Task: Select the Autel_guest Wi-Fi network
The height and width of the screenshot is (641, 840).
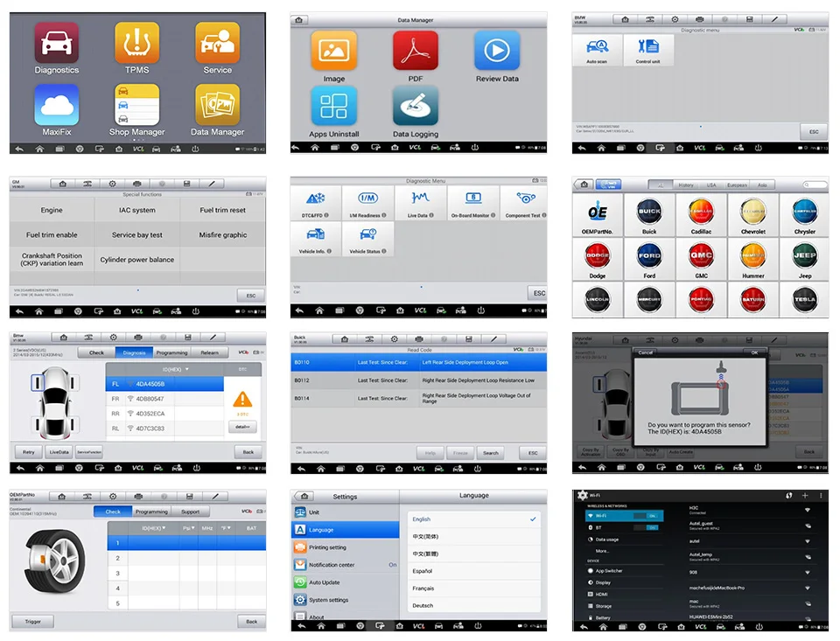Action: point(750,526)
